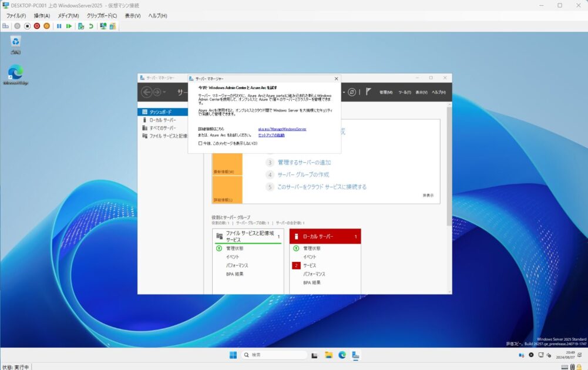Open the クリップボード(C) menu
This screenshot has width=588, height=370.
(x=102, y=16)
